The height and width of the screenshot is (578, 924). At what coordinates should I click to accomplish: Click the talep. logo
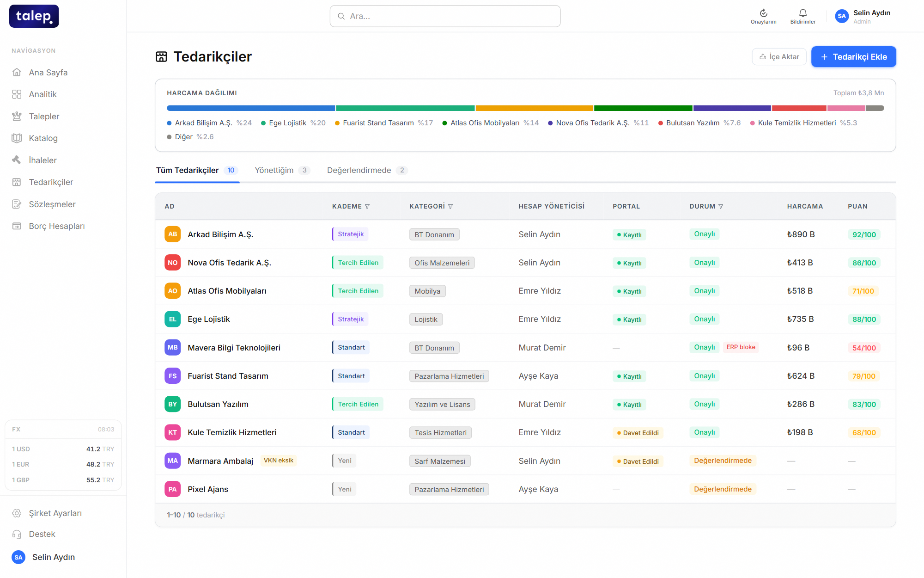click(34, 16)
